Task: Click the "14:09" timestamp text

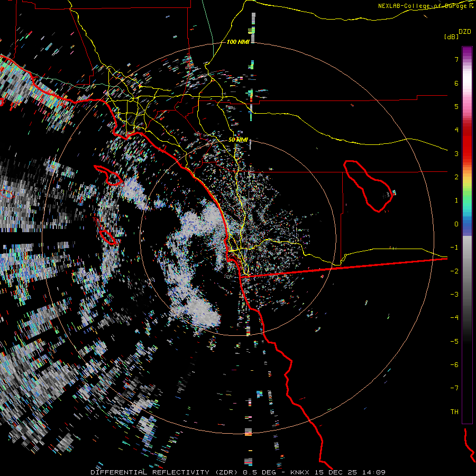Action: pyautogui.click(x=374, y=472)
